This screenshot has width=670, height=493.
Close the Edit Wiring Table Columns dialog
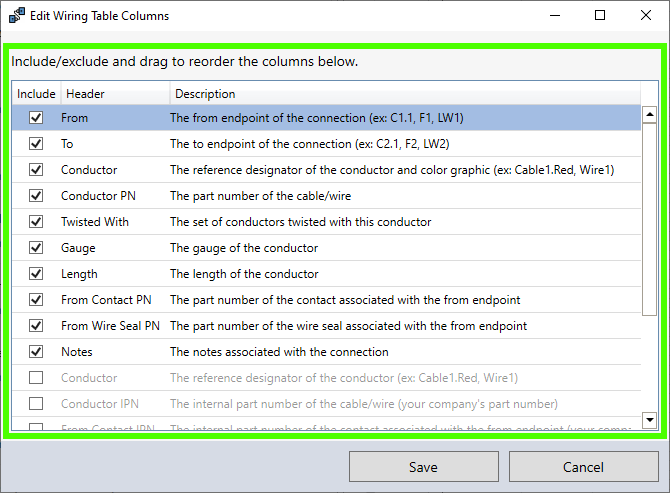tap(646, 15)
